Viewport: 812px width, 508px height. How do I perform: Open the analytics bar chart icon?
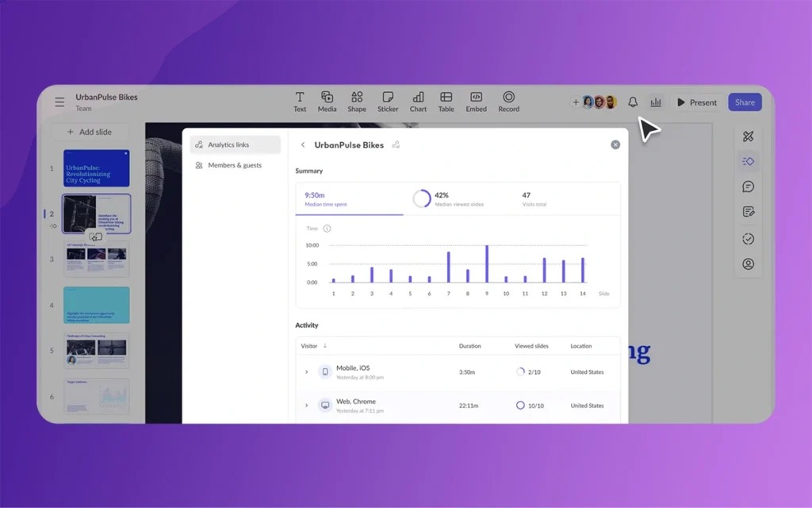click(x=656, y=102)
